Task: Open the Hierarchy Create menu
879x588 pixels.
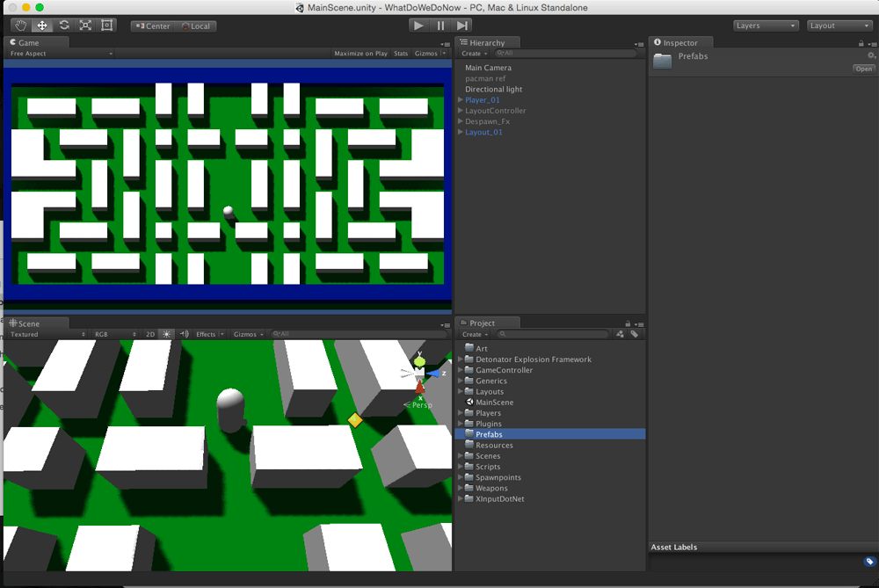Action: (475, 54)
